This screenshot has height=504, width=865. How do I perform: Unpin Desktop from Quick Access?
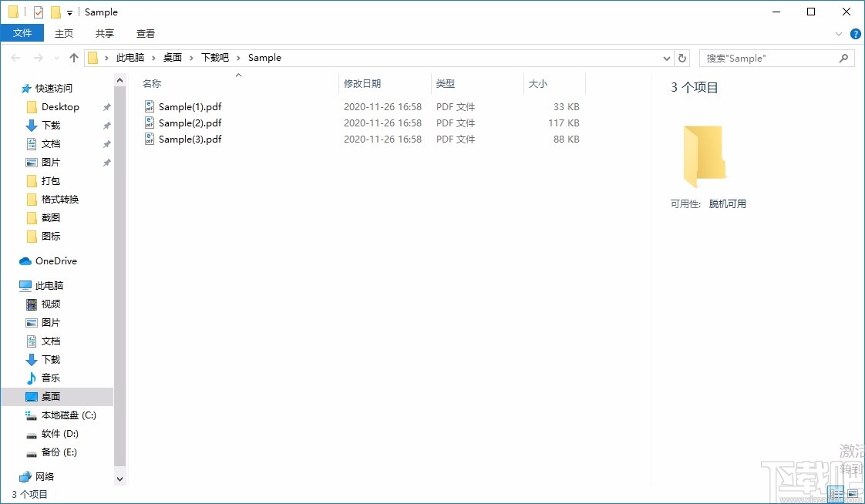106,106
